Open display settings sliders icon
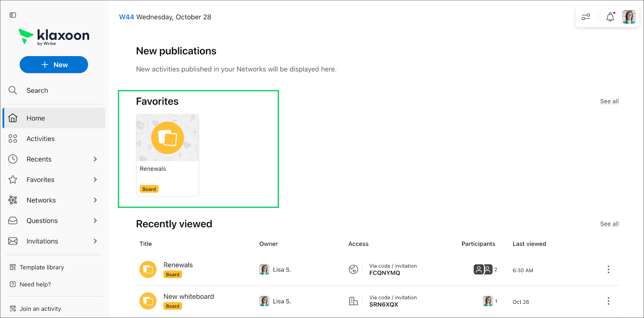 click(586, 17)
